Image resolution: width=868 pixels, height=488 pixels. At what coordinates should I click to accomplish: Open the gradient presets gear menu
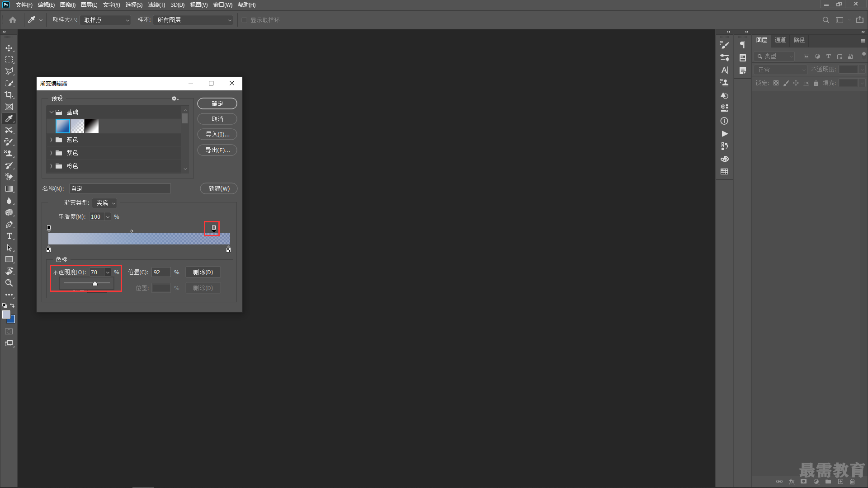pos(175,99)
